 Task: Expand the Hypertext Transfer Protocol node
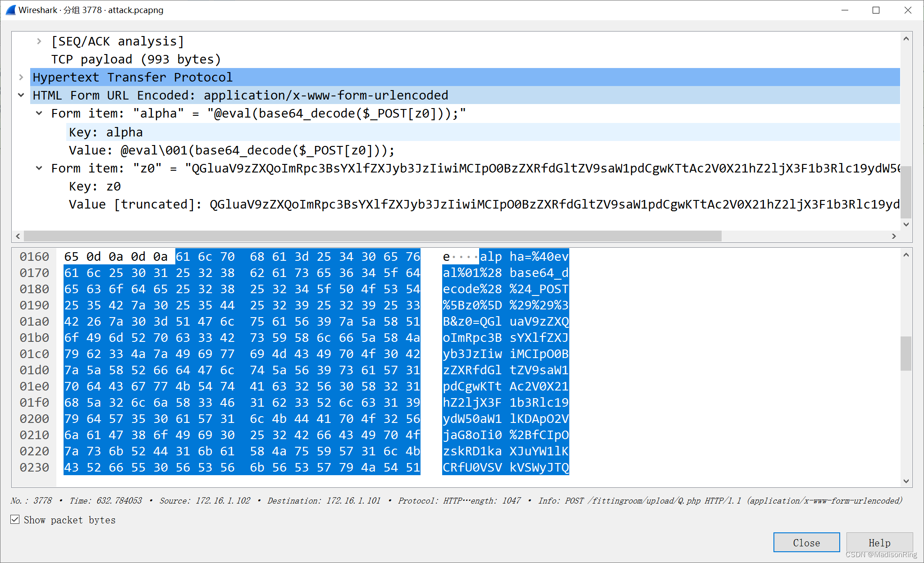coord(21,77)
